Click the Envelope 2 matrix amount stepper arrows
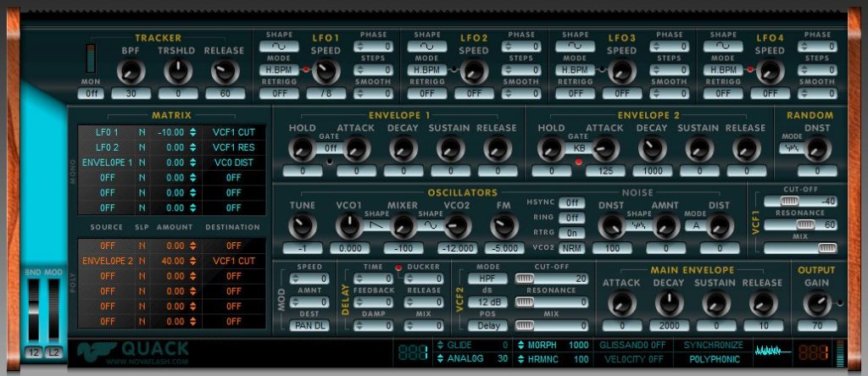This screenshot has width=868, height=376. [x=192, y=261]
